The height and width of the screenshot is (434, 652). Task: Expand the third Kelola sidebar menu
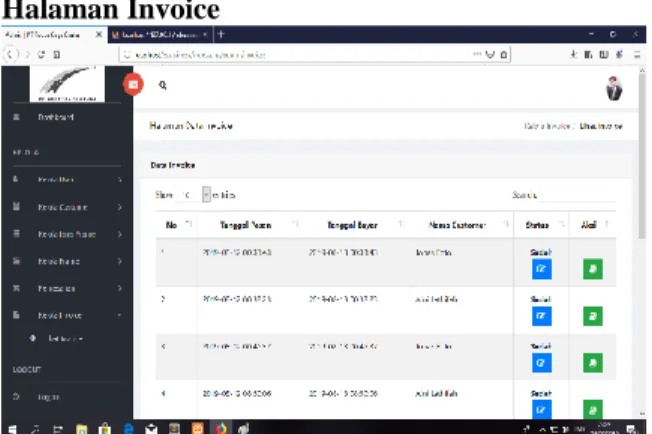[67, 234]
